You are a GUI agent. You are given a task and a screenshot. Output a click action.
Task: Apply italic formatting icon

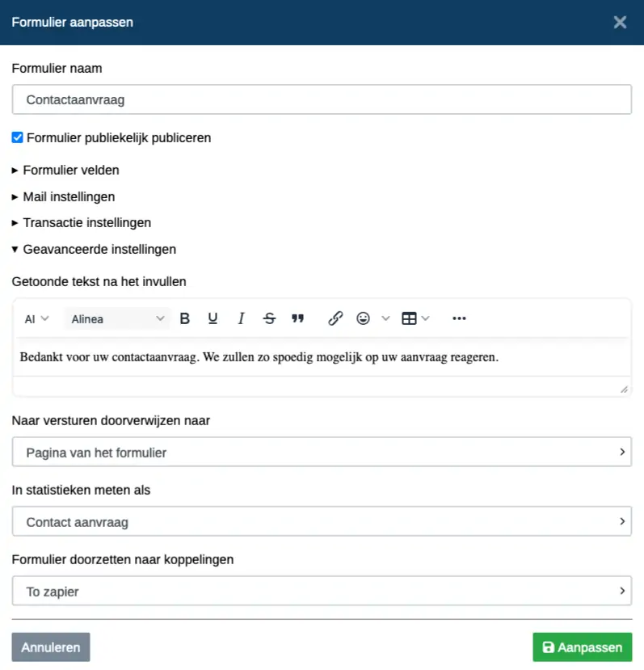[241, 318]
